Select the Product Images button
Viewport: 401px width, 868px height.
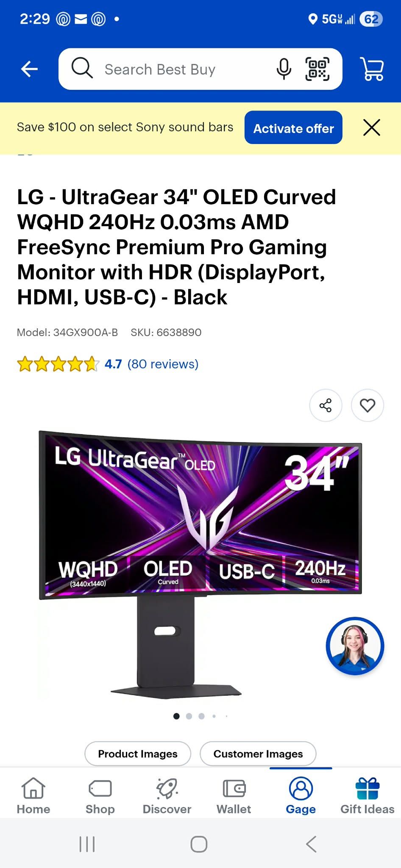(x=138, y=754)
